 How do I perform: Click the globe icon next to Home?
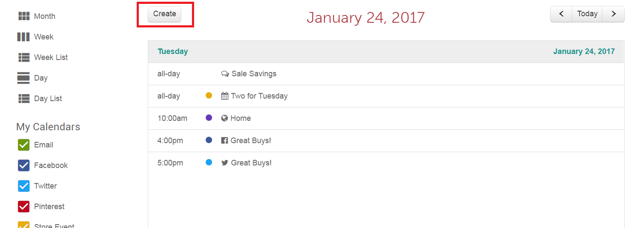click(225, 118)
